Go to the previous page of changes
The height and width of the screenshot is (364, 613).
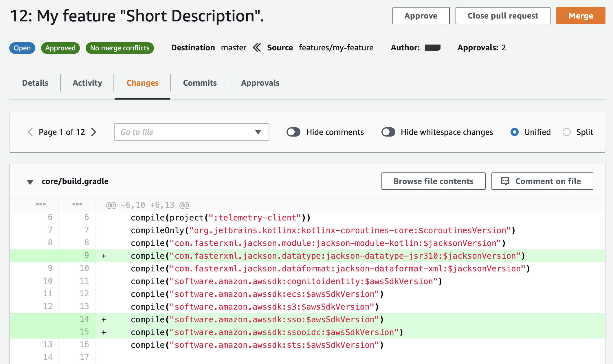pyautogui.click(x=30, y=132)
